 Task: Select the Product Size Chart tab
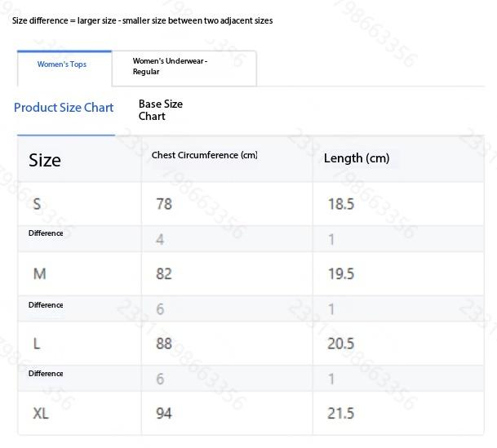(x=64, y=108)
